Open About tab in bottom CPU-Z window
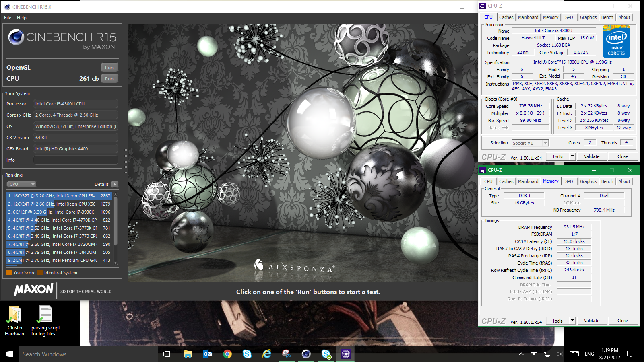The height and width of the screenshot is (362, 644). click(624, 181)
